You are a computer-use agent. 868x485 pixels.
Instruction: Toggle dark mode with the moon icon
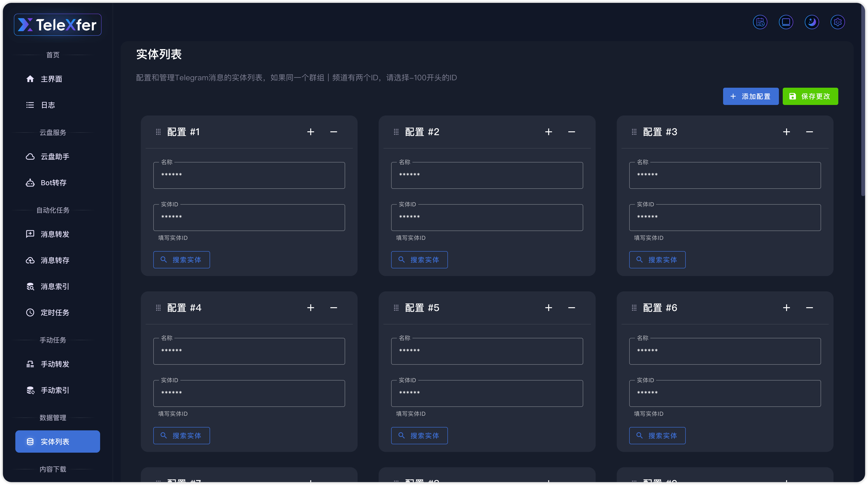pyautogui.click(x=812, y=22)
